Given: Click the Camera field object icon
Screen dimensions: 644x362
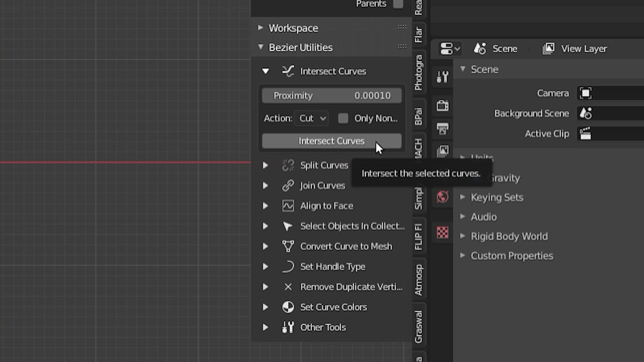Looking at the screenshot, I should [x=586, y=93].
